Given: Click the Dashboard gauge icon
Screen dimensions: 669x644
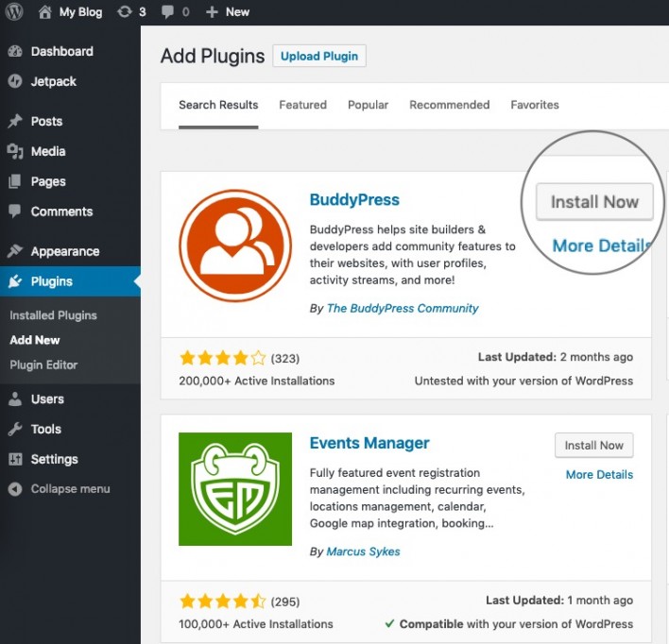Looking at the screenshot, I should pyautogui.click(x=15, y=51).
